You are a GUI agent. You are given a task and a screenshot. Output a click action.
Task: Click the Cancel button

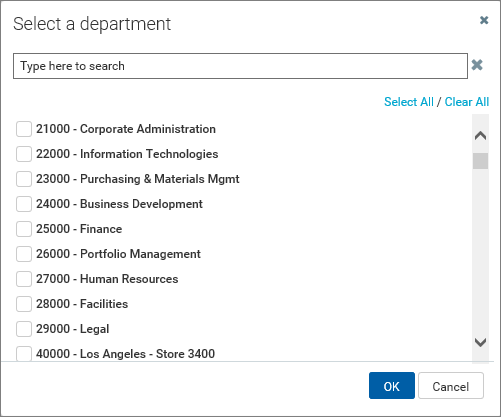451,386
